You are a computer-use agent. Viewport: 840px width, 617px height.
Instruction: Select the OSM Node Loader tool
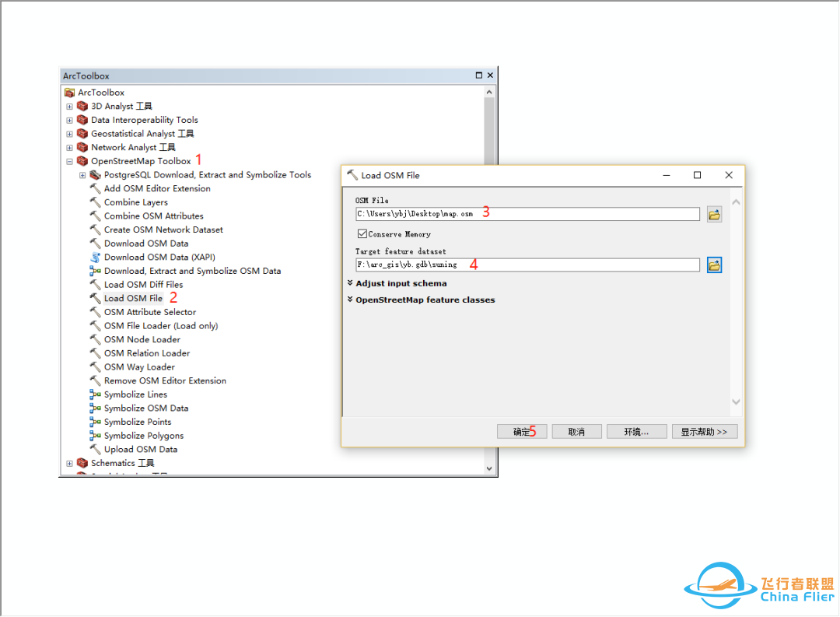tap(142, 339)
